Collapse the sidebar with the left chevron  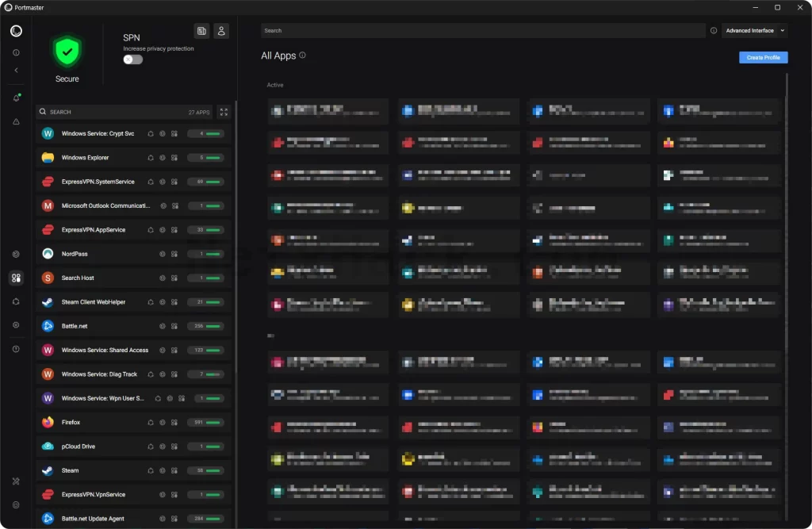[x=16, y=70]
